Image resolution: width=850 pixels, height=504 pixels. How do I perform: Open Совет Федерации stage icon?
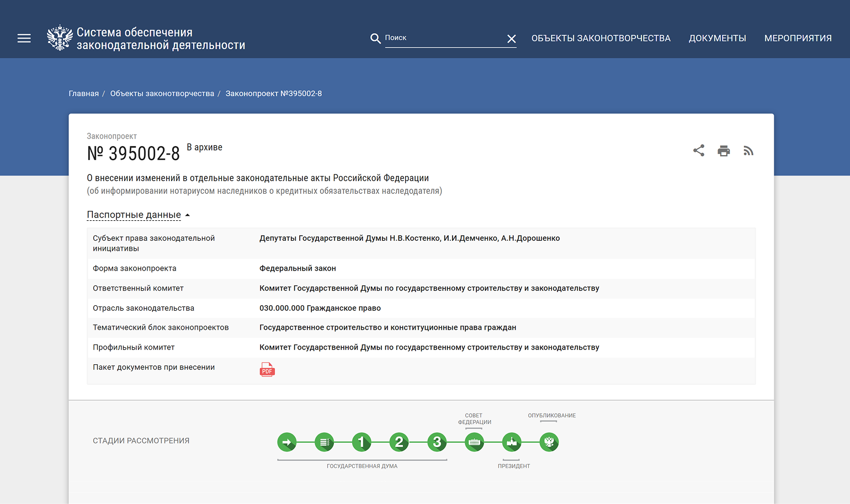click(474, 442)
